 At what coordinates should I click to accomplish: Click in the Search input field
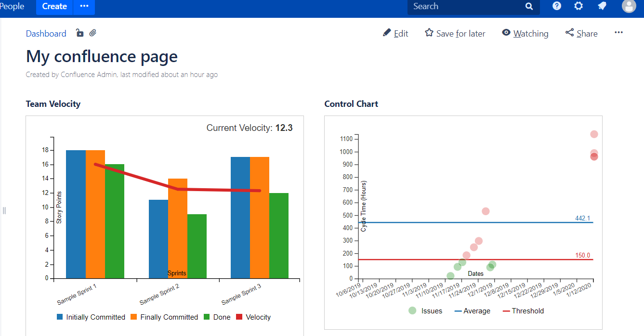[x=465, y=6]
